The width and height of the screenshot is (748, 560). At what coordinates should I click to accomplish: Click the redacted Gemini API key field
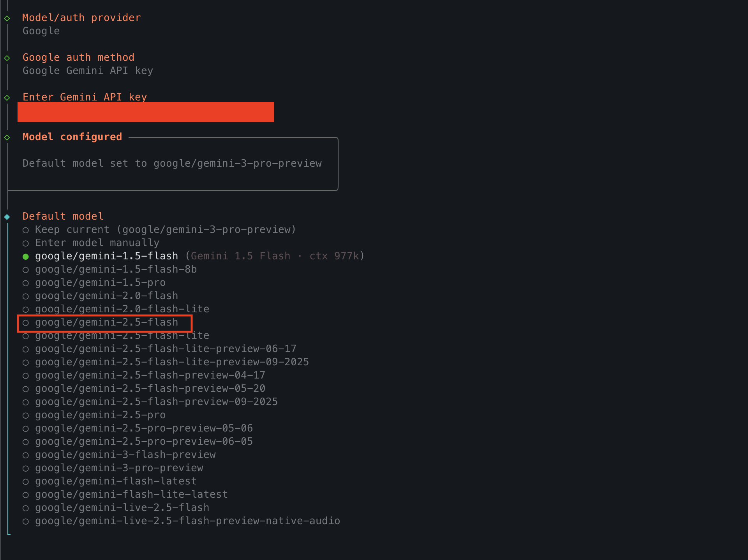[146, 112]
